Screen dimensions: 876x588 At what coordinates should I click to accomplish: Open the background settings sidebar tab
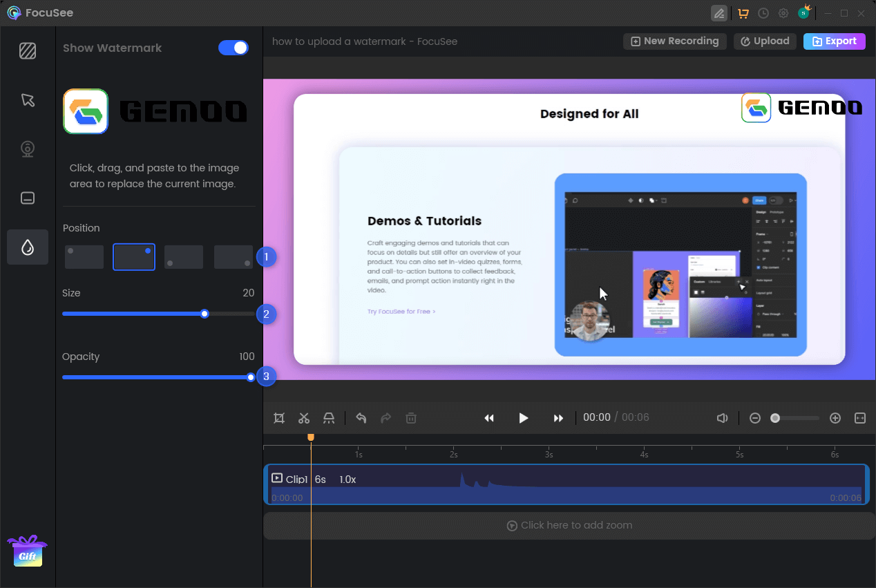point(28,51)
